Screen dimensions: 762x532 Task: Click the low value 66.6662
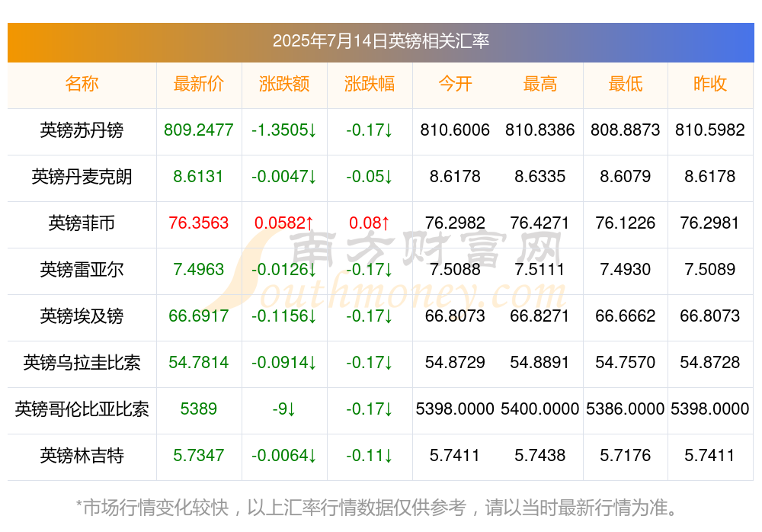tap(626, 316)
